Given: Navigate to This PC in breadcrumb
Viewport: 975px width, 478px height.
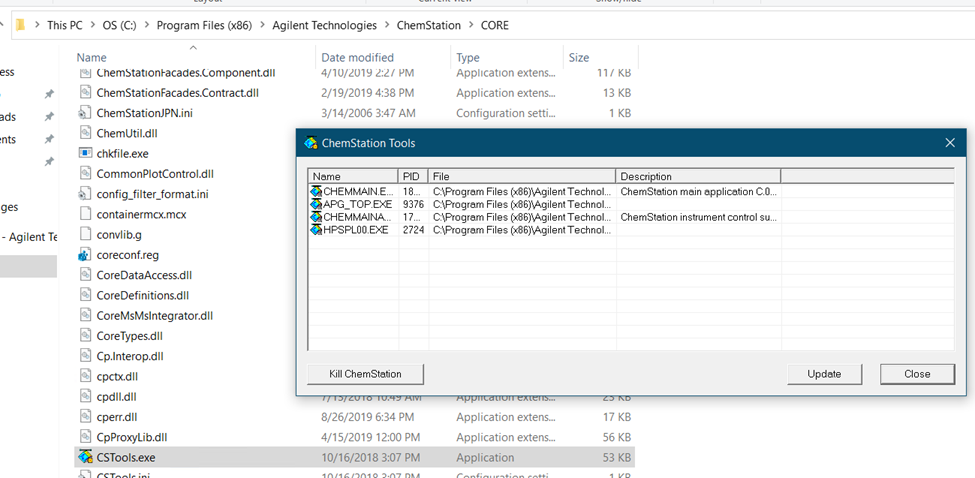Looking at the screenshot, I should click(x=65, y=25).
